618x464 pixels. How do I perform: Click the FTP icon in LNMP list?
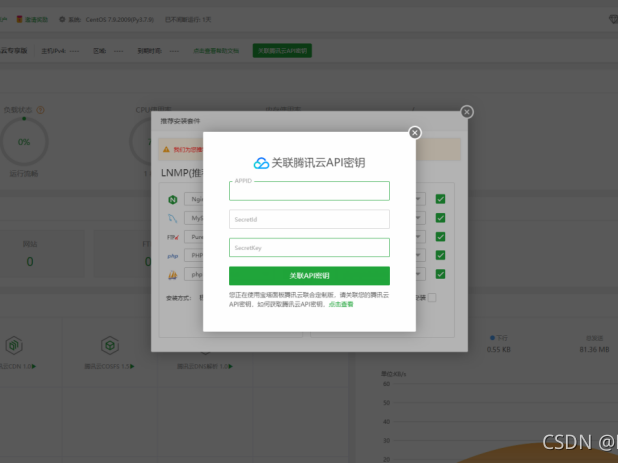coord(173,237)
